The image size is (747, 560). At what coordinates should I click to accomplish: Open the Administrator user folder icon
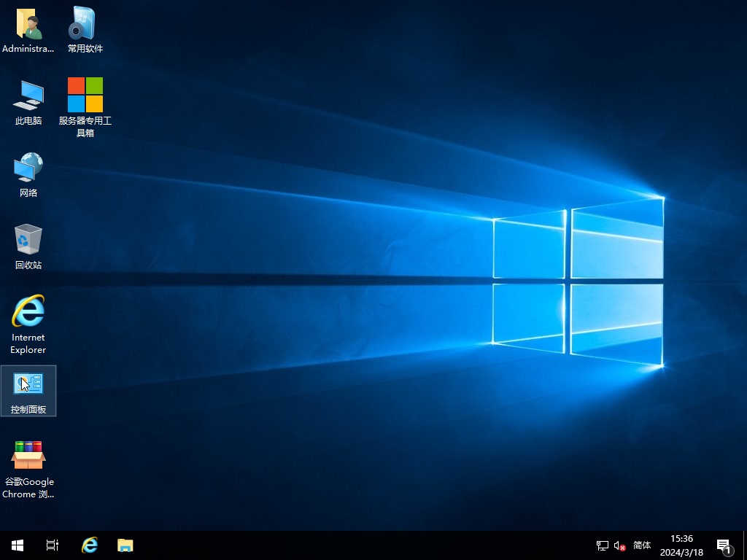28,26
